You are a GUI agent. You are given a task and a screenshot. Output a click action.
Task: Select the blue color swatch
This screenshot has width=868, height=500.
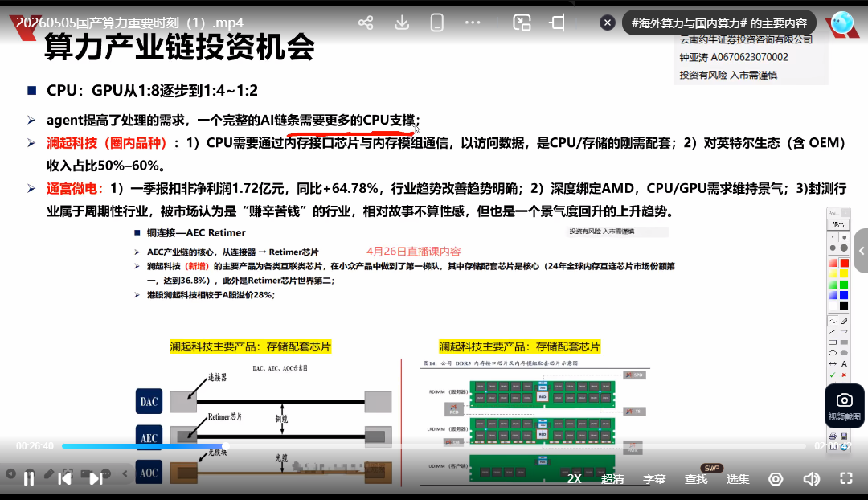(x=844, y=295)
